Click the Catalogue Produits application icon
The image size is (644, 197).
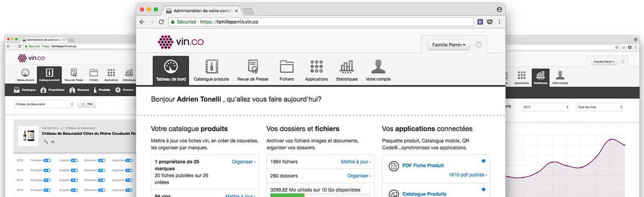pos(393,193)
